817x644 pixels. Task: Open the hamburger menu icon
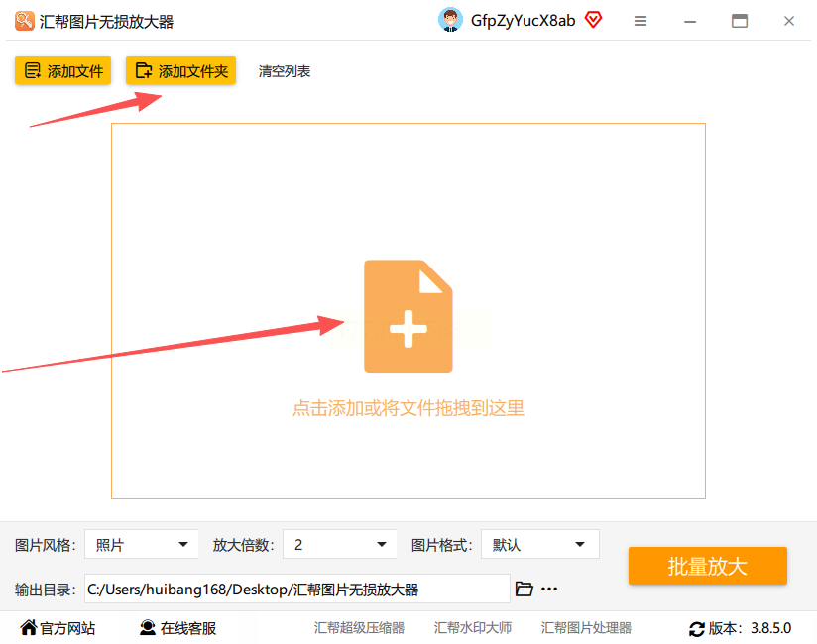click(641, 21)
